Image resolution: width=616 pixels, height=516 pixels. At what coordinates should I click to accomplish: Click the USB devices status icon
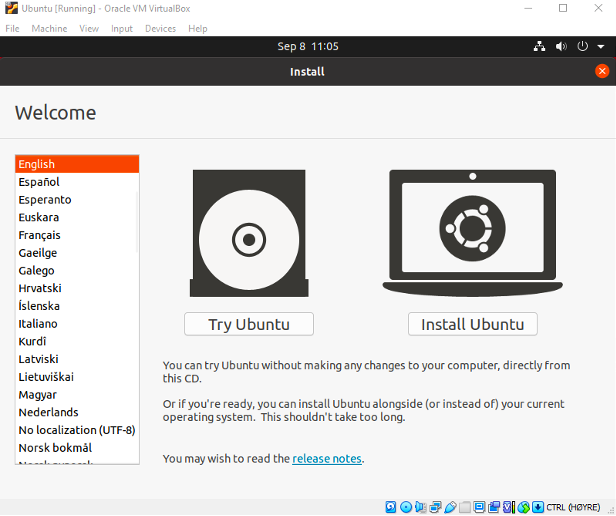(450, 507)
